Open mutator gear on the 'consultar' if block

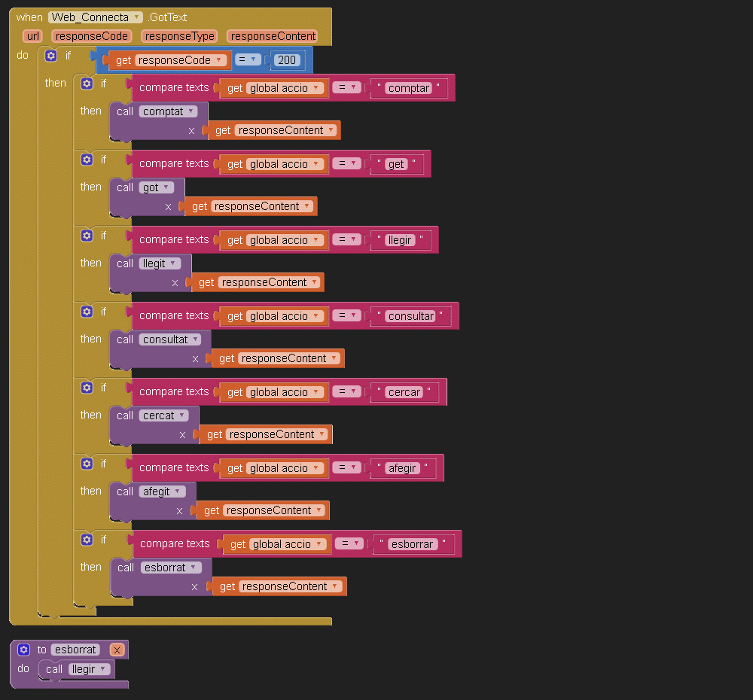tap(87, 312)
